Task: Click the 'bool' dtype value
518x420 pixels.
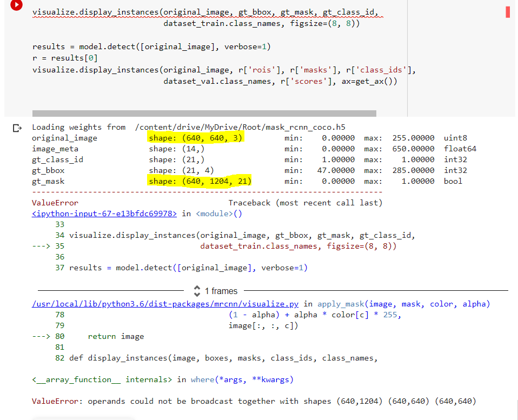Action: click(x=453, y=181)
